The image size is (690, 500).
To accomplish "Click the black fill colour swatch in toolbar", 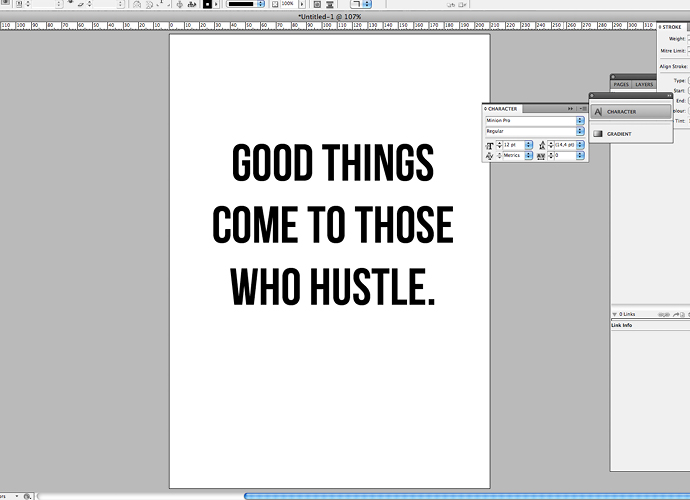I will pyautogui.click(x=207, y=4).
